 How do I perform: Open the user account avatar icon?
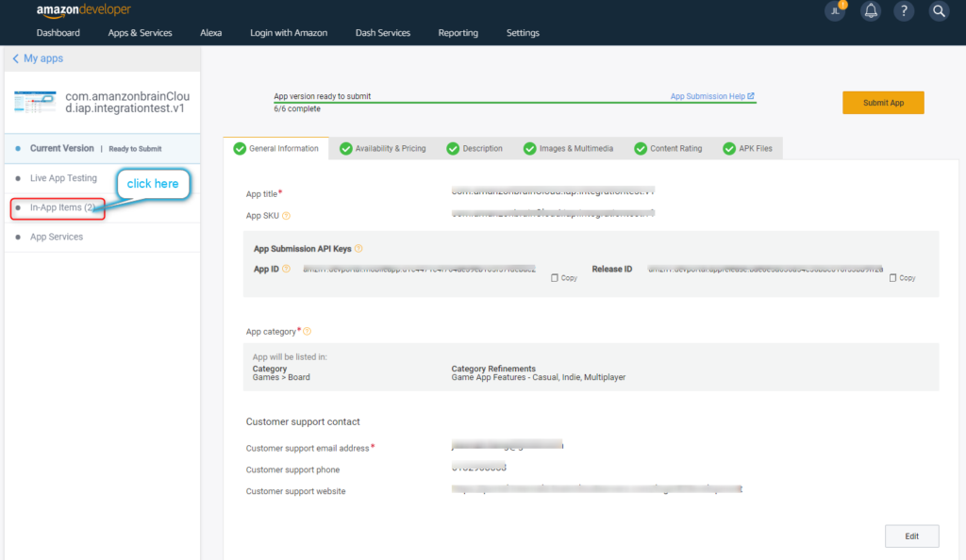(x=836, y=11)
